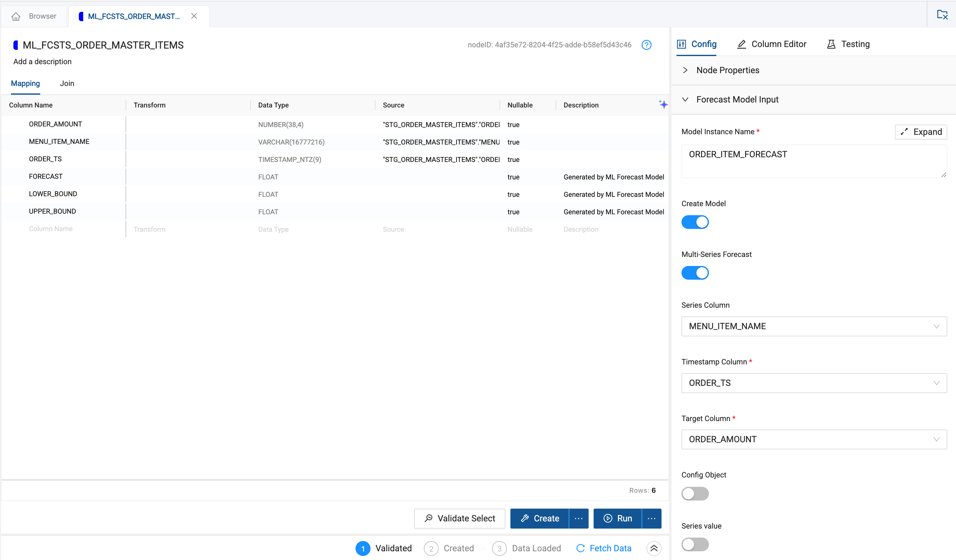Click the Config sliders icon
The width and height of the screenshot is (956, 560).
(681, 44)
